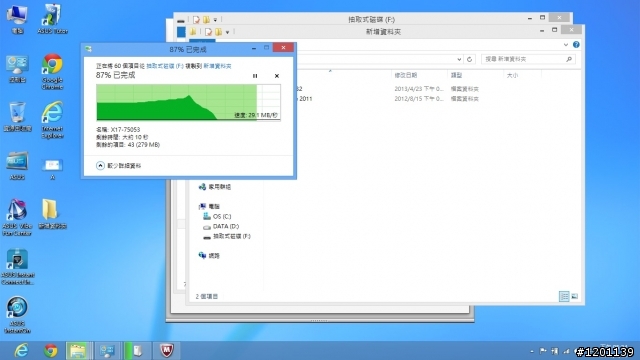The width and height of the screenshot is (640, 360).
Task: Click the 抽取式磁碟 (F:) window title bar
Action: (371, 19)
